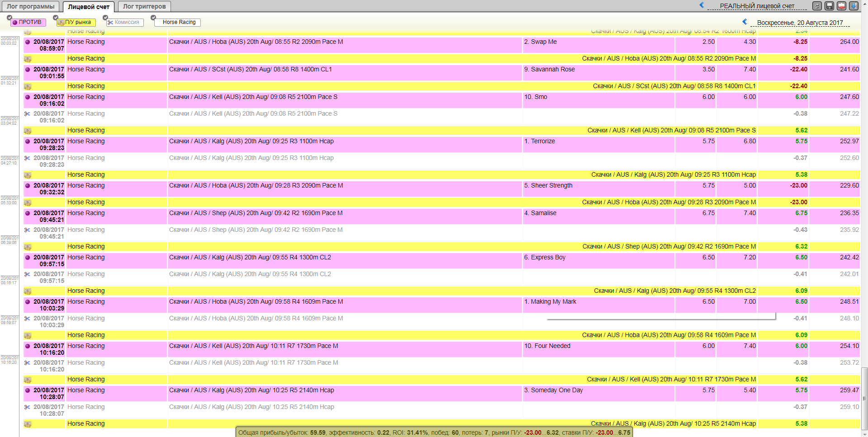The image size is (868, 437).
Task: Click the '5. Sheer Strength' selection cell
Action: pyautogui.click(x=598, y=189)
